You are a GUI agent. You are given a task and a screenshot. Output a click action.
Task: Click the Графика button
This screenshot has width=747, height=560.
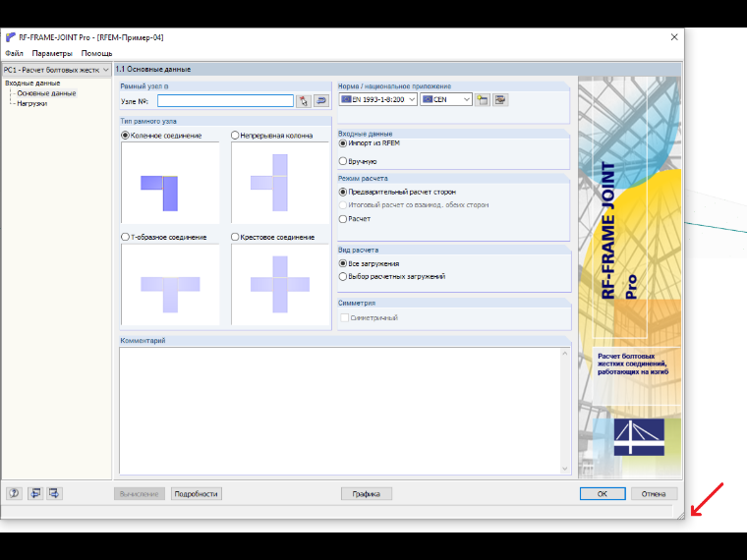click(x=367, y=494)
